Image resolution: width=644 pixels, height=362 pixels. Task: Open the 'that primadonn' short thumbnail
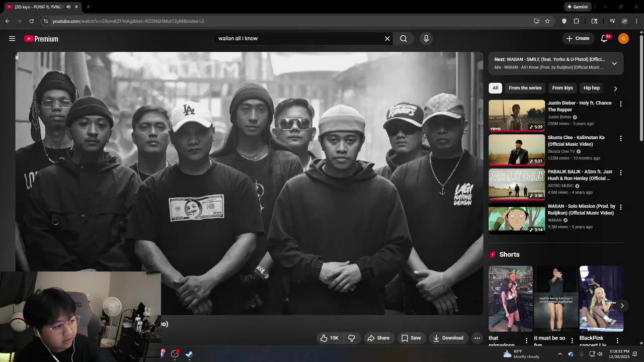tap(510, 299)
